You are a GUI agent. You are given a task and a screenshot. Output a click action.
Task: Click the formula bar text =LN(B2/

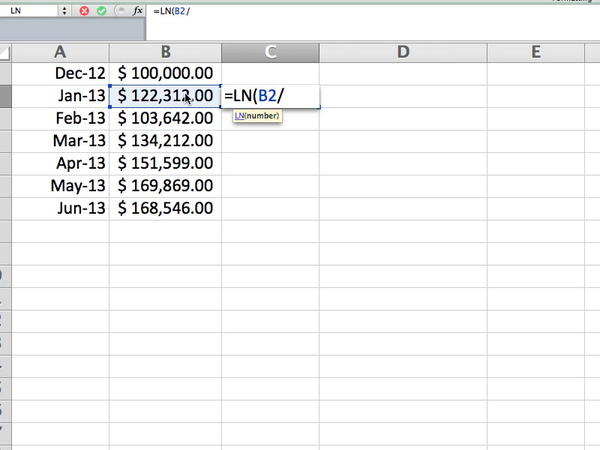pyautogui.click(x=171, y=11)
